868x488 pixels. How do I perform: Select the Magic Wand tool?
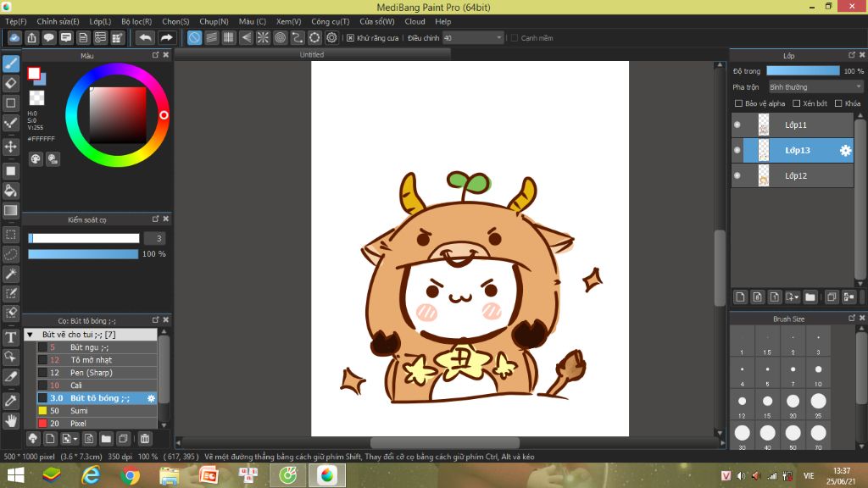pyautogui.click(x=10, y=274)
